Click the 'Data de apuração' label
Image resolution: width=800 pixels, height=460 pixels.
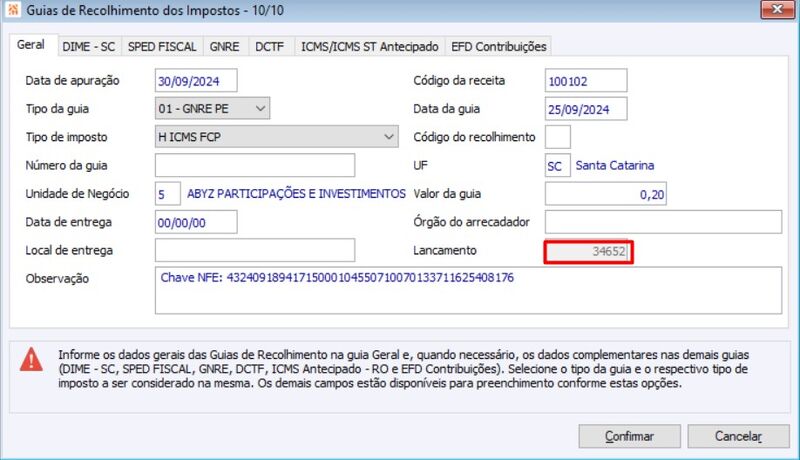[x=72, y=81]
